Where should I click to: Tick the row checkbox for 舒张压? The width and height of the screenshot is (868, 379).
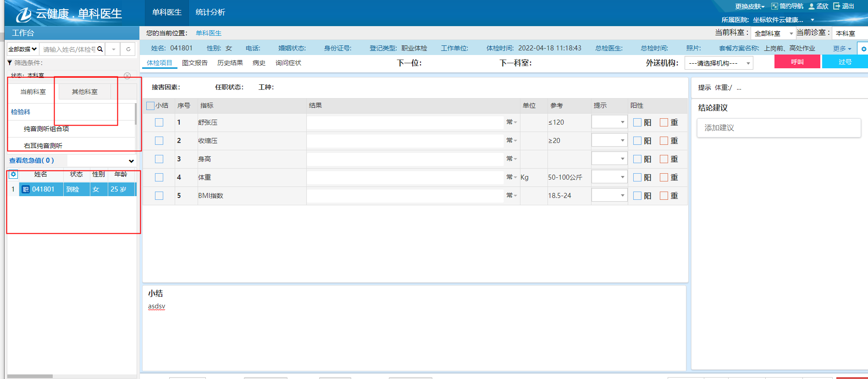(159, 122)
